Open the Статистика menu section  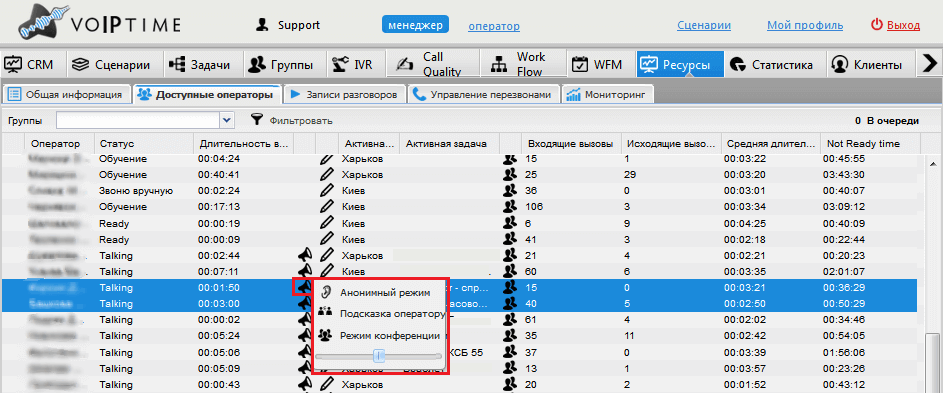(772, 64)
